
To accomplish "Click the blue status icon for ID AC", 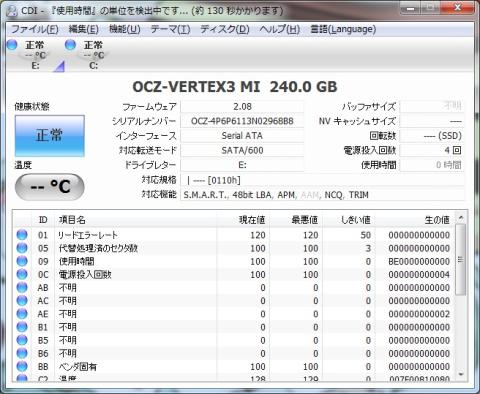I will (22, 301).
